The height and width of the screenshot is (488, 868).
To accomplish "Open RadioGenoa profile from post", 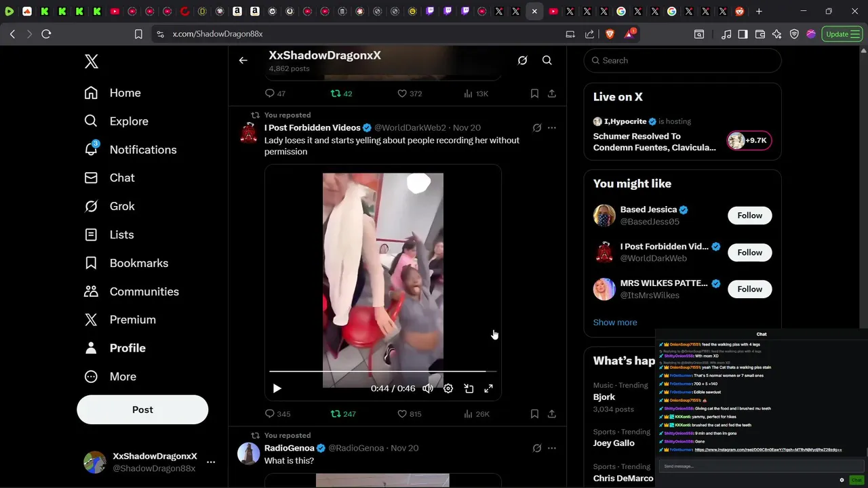I will coord(290,448).
